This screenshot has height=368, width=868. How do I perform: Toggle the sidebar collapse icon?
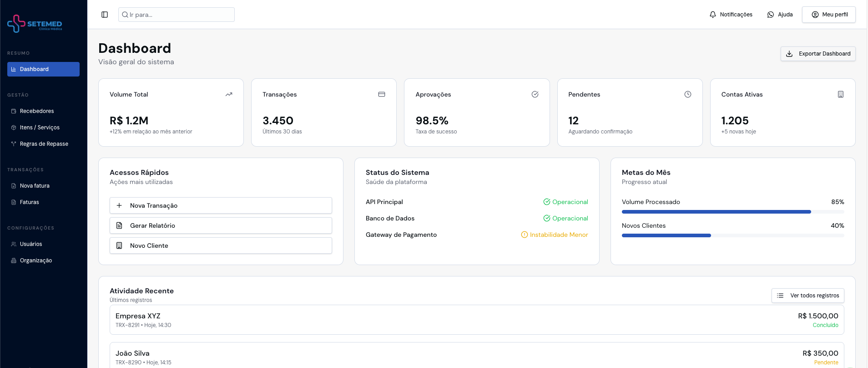pyautogui.click(x=105, y=15)
